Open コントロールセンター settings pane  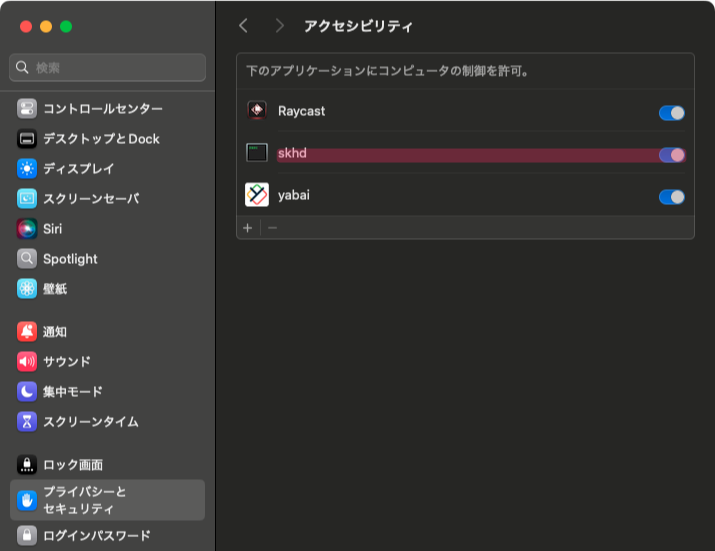click(x=107, y=109)
